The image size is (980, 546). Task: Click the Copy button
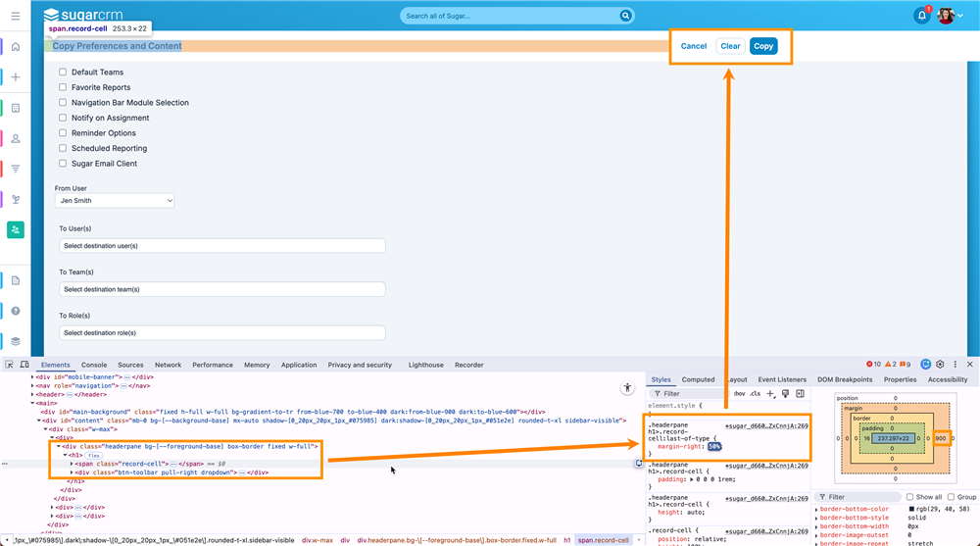pos(763,46)
